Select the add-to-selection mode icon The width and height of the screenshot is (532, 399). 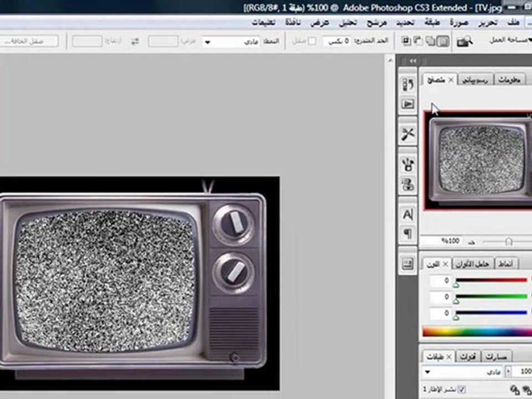431,41
